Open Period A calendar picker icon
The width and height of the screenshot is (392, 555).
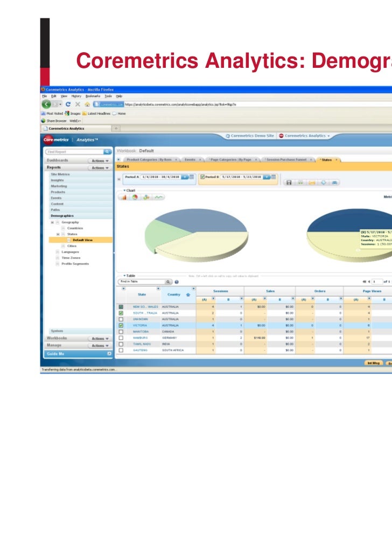click(x=192, y=177)
